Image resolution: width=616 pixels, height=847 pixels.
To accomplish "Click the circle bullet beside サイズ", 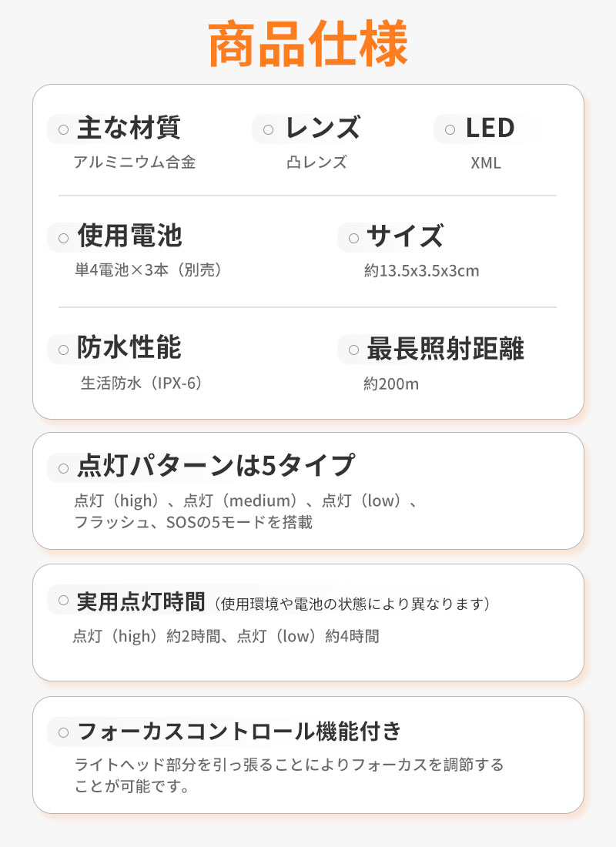I will (353, 238).
